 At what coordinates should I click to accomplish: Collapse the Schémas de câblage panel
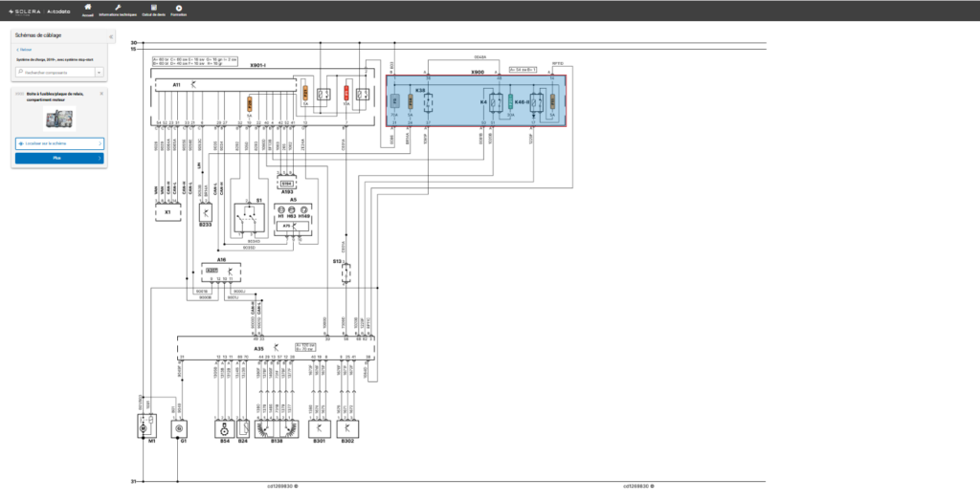(x=111, y=37)
